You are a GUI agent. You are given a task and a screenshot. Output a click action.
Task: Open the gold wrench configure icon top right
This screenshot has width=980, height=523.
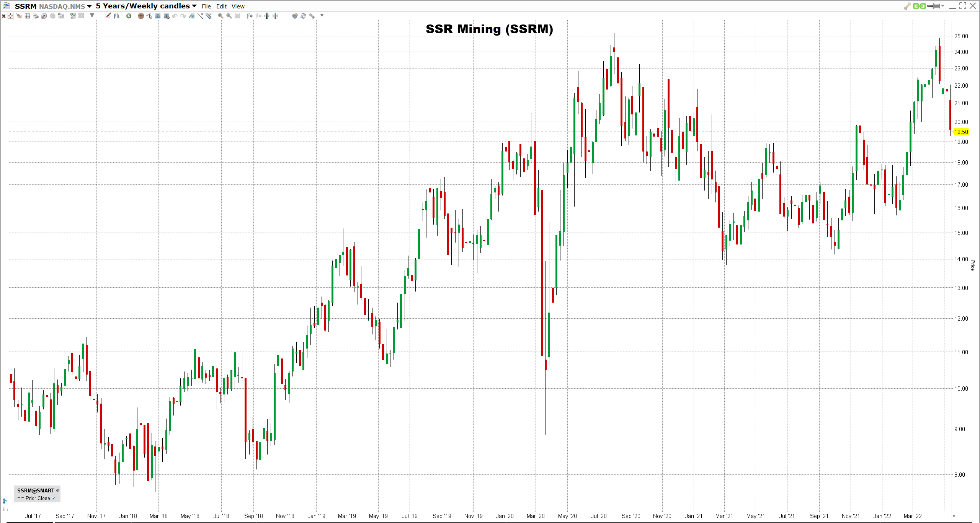907,6
